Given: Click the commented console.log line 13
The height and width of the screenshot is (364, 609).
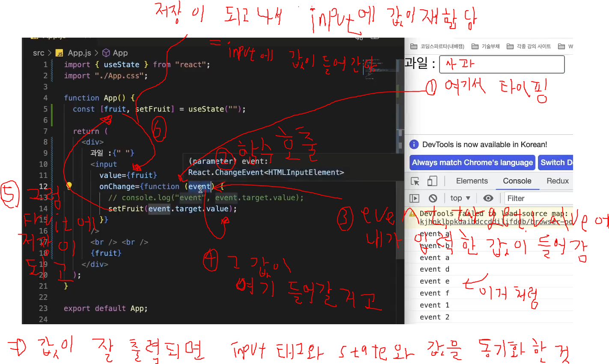Looking at the screenshot, I should tap(206, 198).
